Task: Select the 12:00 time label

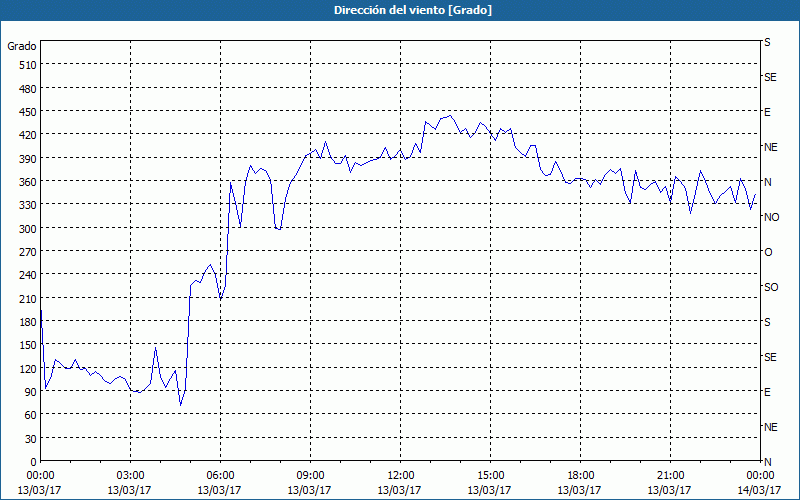Action: coord(401,476)
